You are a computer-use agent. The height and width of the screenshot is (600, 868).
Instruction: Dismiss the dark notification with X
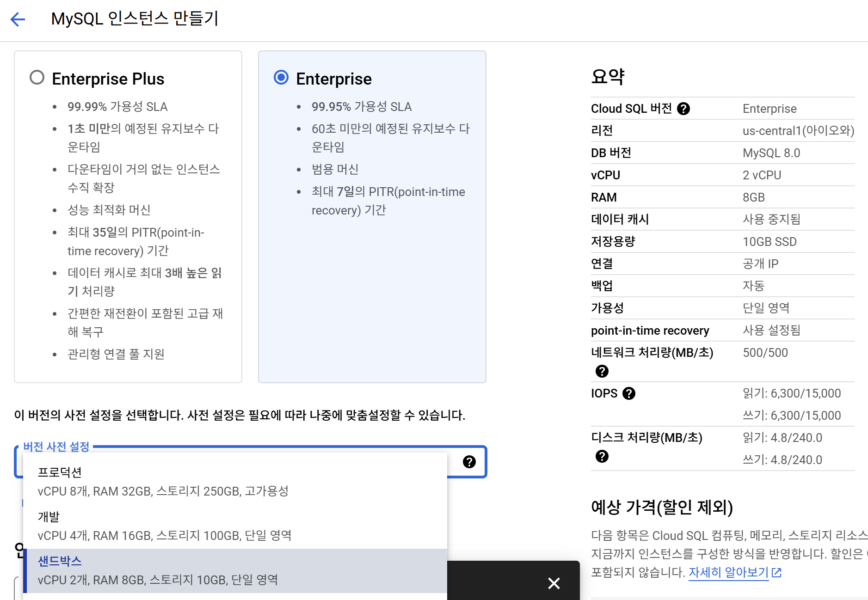[554, 583]
